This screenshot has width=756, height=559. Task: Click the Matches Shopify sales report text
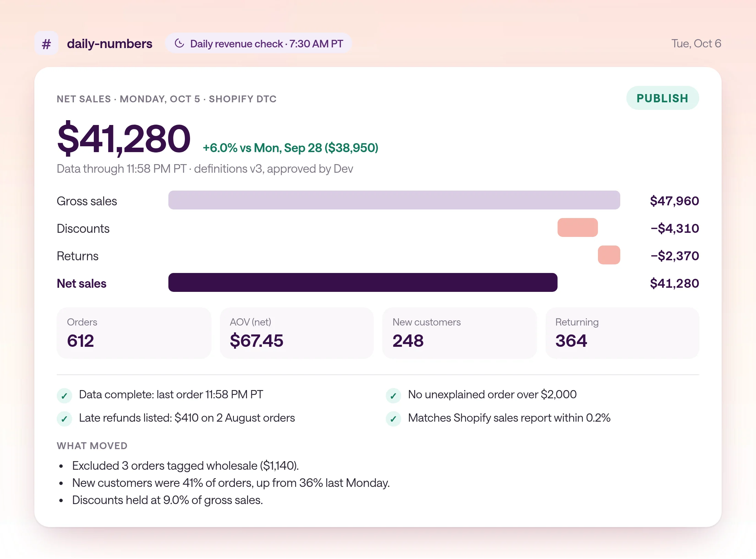tap(509, 418)
